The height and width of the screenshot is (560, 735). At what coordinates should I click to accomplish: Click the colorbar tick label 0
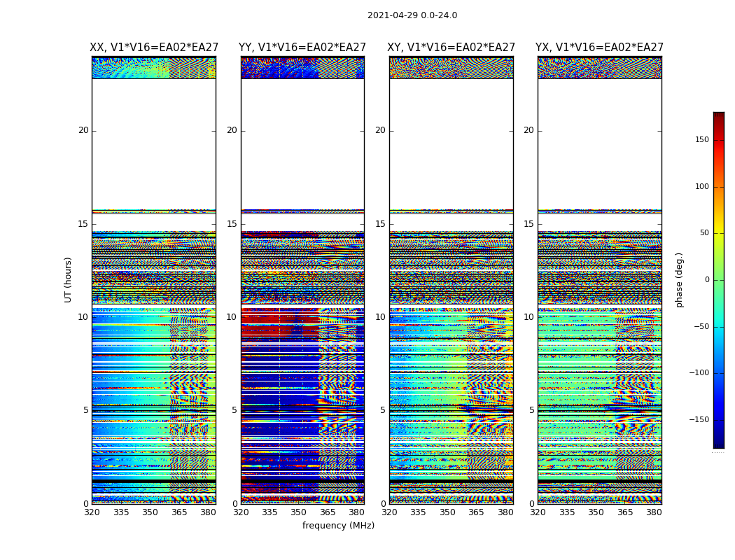tap(706, 280)
